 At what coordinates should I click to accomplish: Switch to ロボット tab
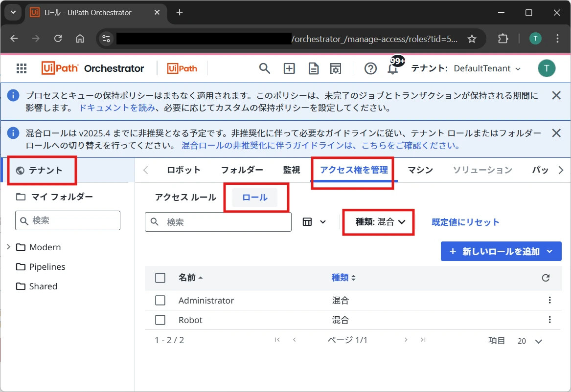coord(183,170)
